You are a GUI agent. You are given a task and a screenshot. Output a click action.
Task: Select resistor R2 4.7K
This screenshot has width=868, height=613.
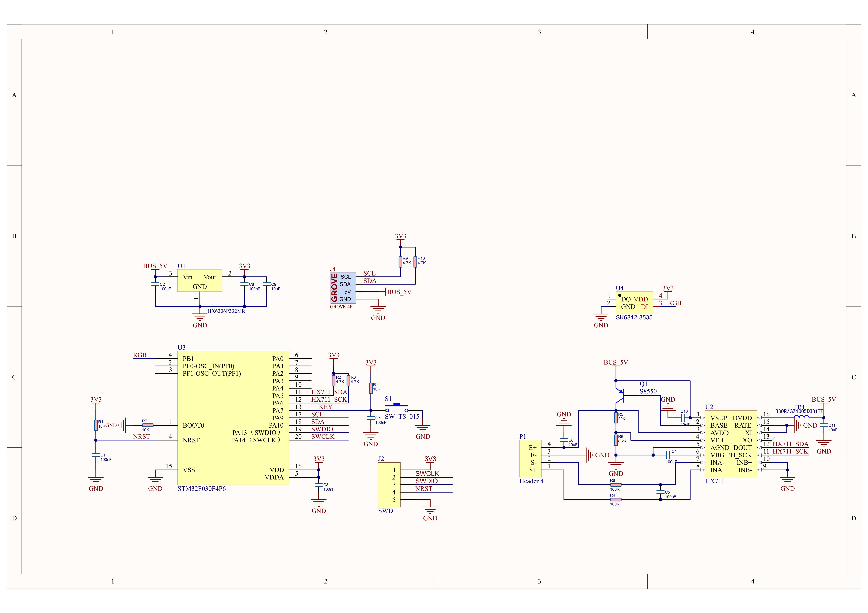[x=333, y=380]
